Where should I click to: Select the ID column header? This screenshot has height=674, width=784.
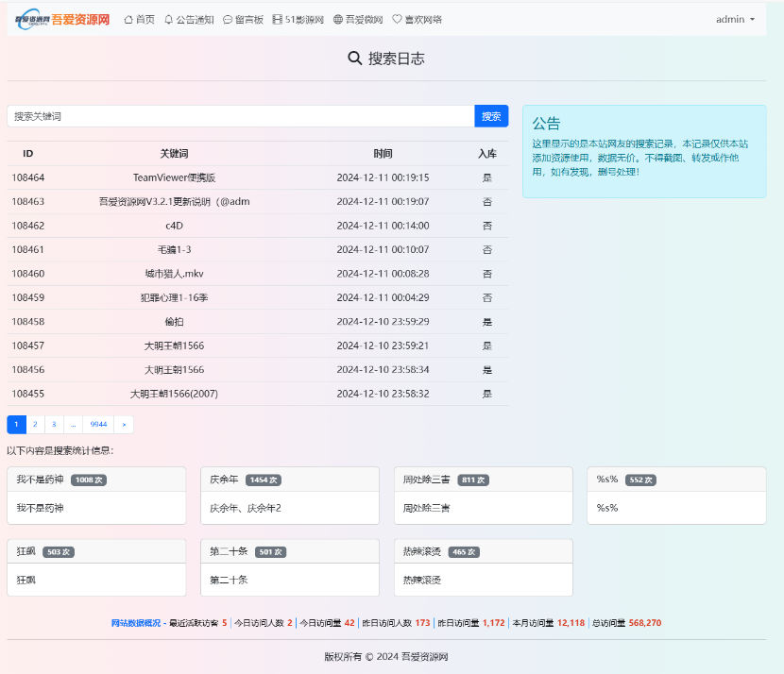tap(28, 153)
